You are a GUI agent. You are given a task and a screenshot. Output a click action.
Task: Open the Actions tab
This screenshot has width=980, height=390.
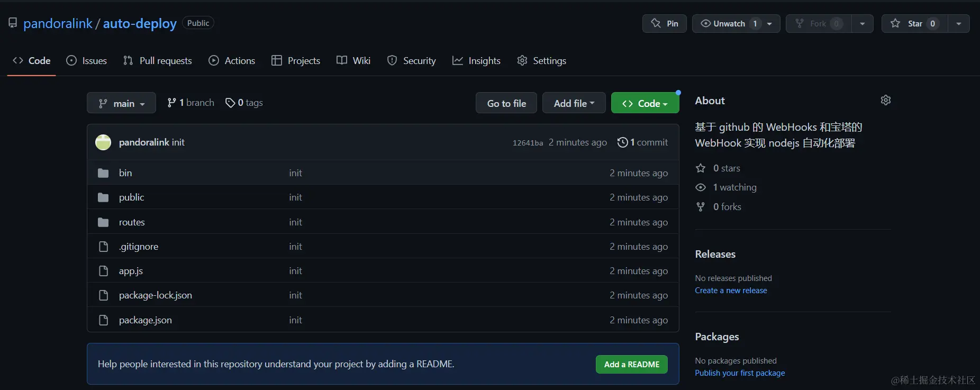[x=232, y=60]
